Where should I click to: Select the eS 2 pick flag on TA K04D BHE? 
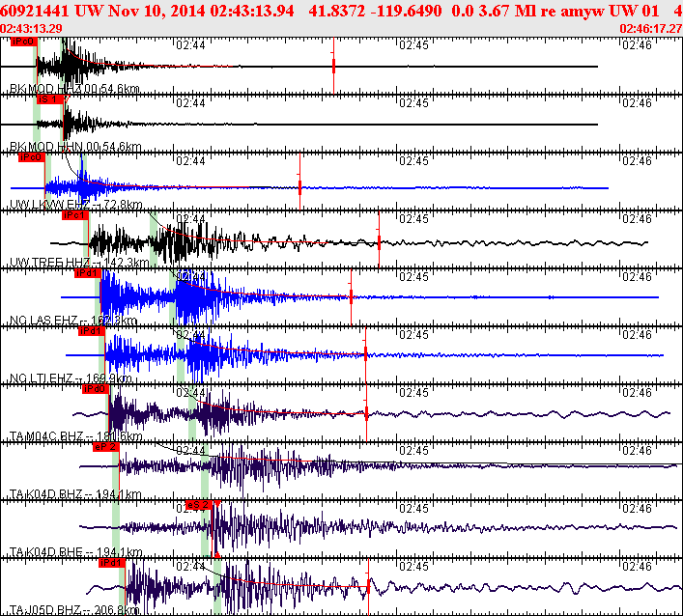[x=199, y=505]
